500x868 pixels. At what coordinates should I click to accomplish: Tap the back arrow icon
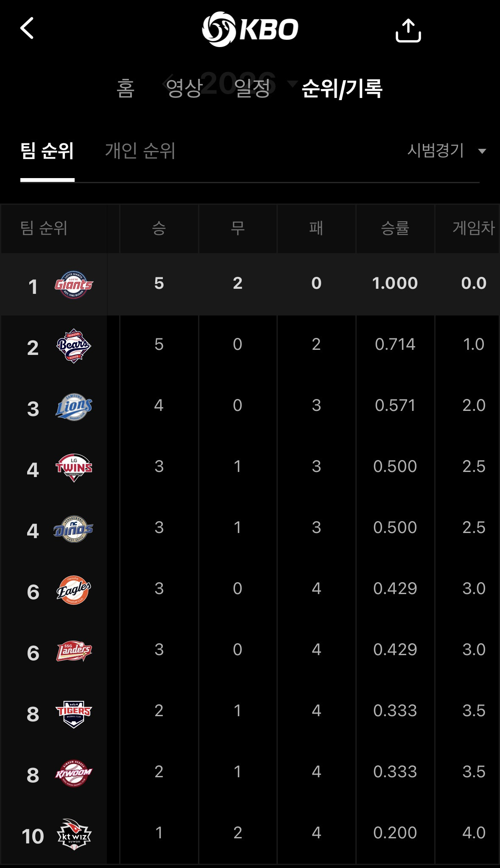(x=27, y=28)
